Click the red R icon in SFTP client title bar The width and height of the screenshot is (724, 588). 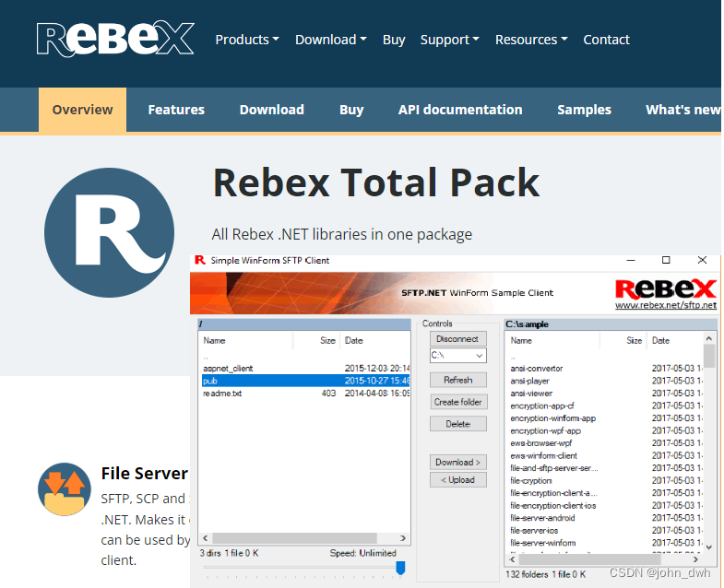click(x=200, y=260)
